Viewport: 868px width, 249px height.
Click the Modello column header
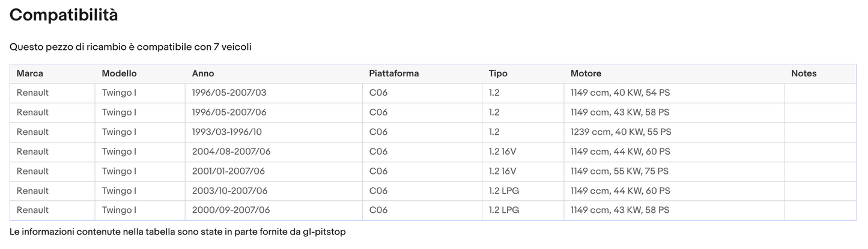click(x=119, y=73)
